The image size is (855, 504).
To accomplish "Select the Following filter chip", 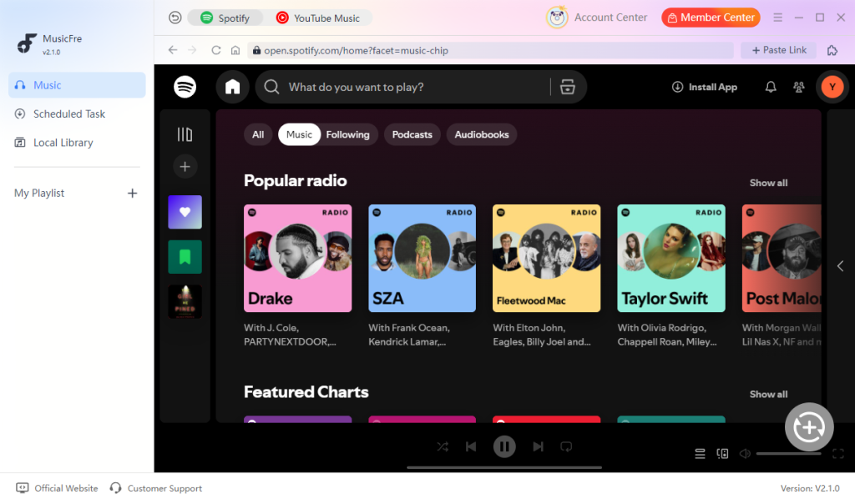I will pyautogui.click(x=348, y=134).
